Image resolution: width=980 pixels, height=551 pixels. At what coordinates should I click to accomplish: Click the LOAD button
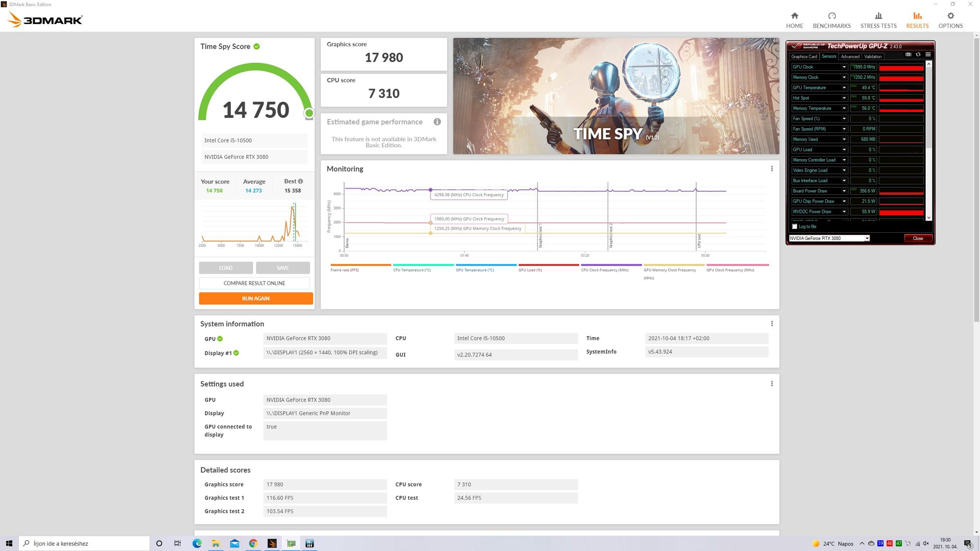point(226,268)
